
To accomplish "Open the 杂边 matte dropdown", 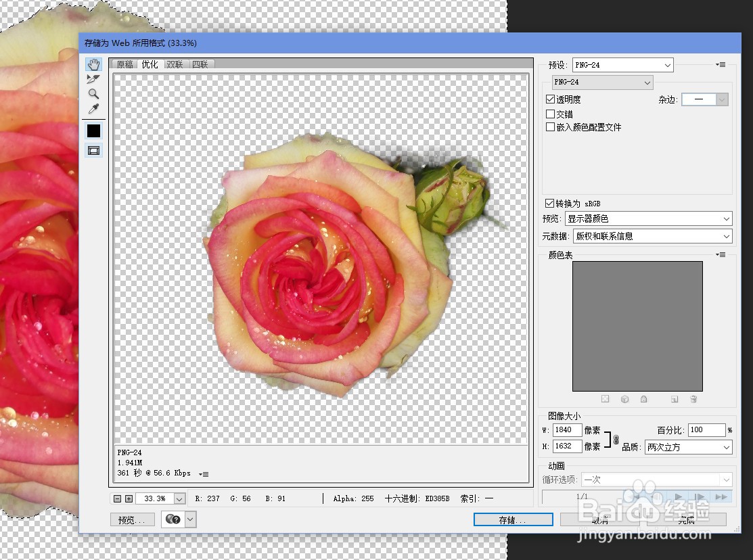I will pyautogui.click(x=705, y=99).
